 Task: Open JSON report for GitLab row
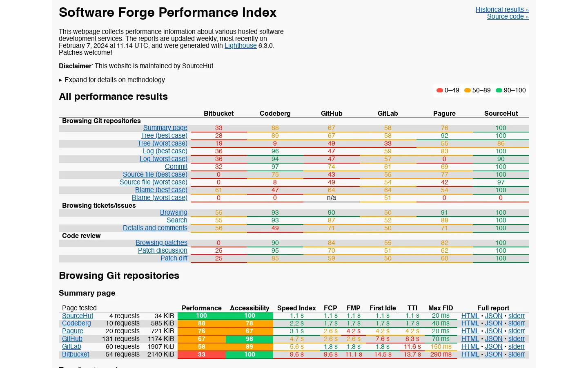[x=494, y=346]
